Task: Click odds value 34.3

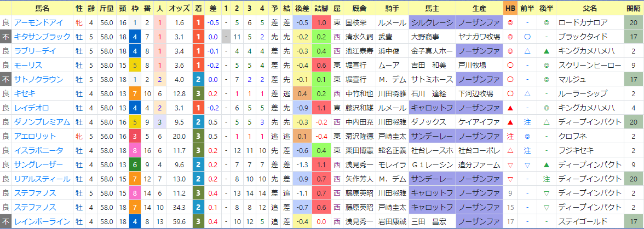Action: pos(179,207)
